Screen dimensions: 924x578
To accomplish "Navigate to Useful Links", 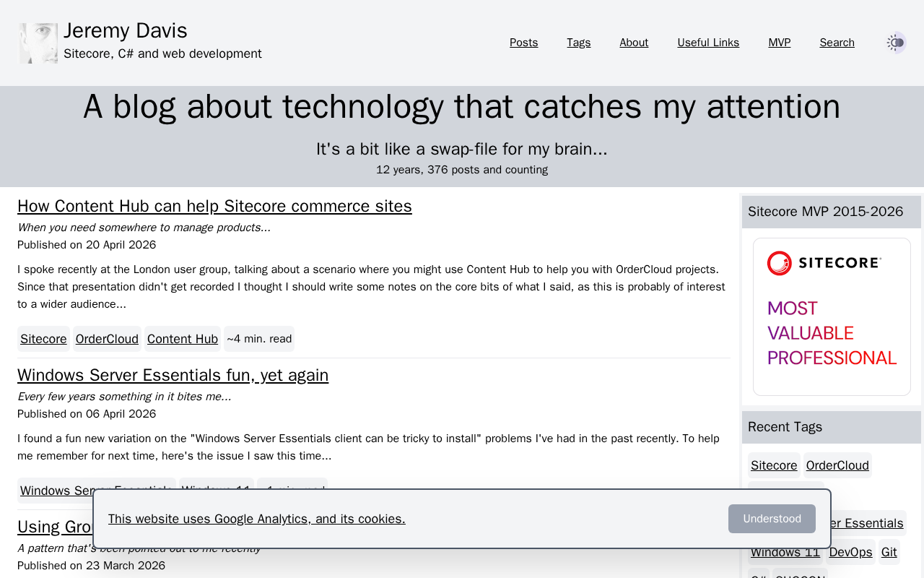I will (708, 43).
